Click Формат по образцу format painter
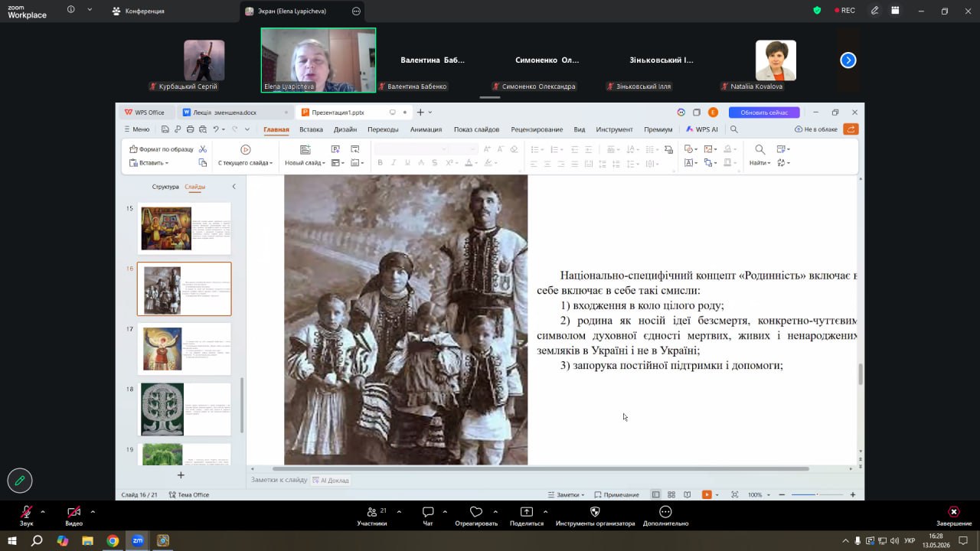The width and height of the screenshot is (980, 551). point(162,149)
